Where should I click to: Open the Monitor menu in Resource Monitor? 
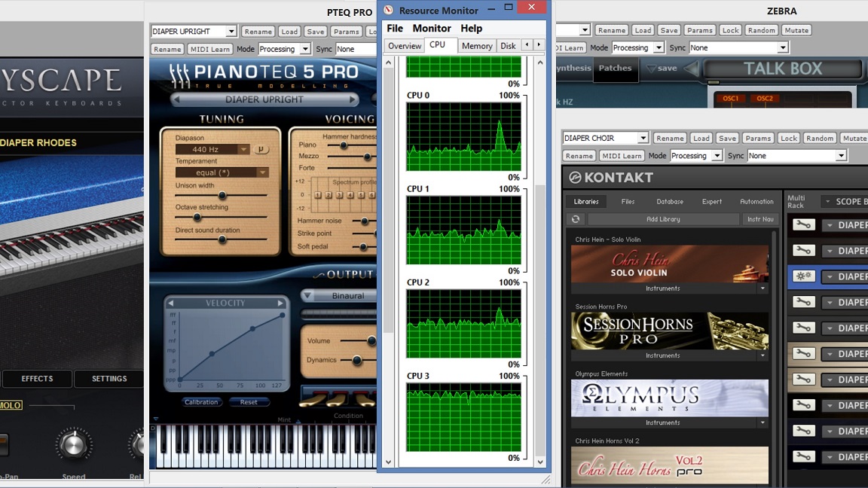pyautogui.click(x=432, y=28)
